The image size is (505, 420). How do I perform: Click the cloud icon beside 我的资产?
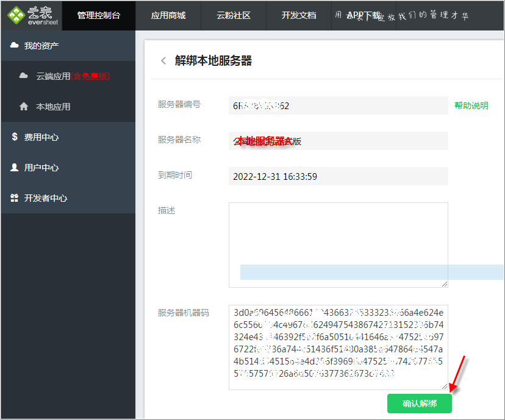pyautogui.click(x=14, y=45)
